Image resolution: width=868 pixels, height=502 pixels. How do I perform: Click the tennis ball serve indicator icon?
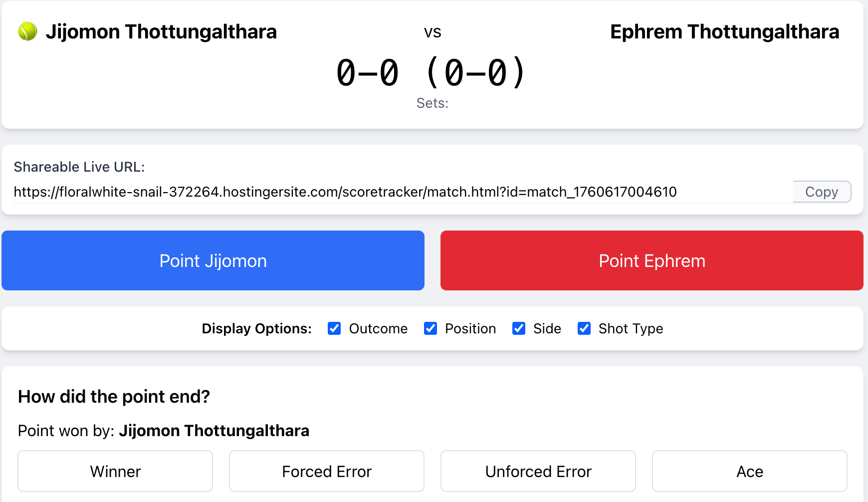pyautogui.click(x=27, y=31)
